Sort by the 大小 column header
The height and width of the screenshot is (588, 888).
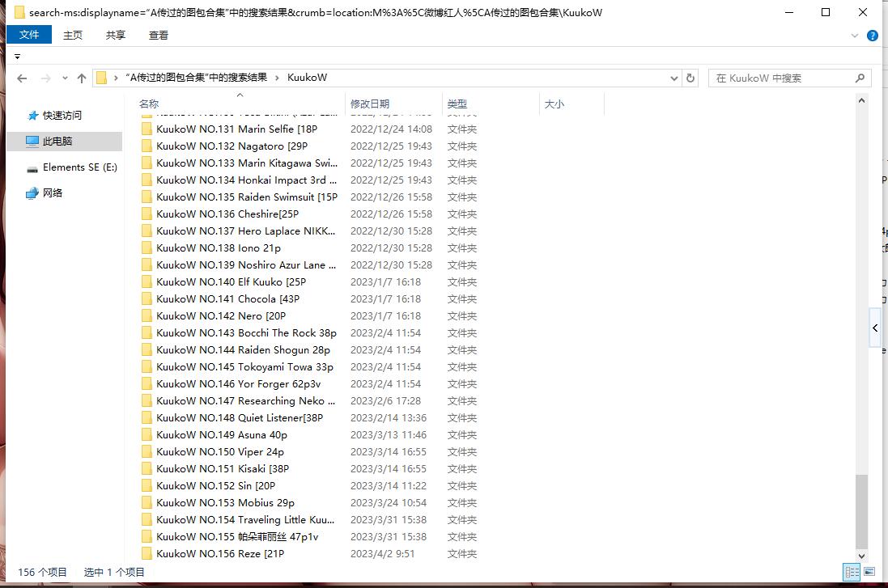pos(572,104)
